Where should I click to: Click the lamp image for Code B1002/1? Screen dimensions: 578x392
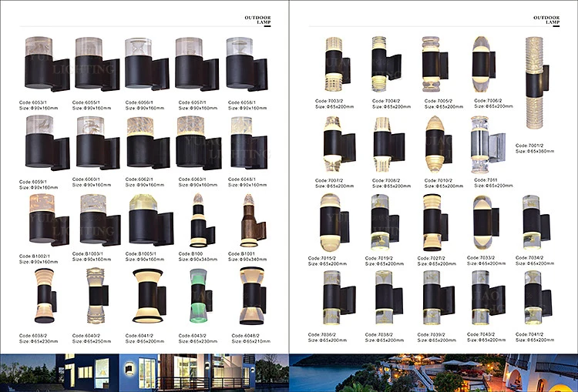point(49,220)
